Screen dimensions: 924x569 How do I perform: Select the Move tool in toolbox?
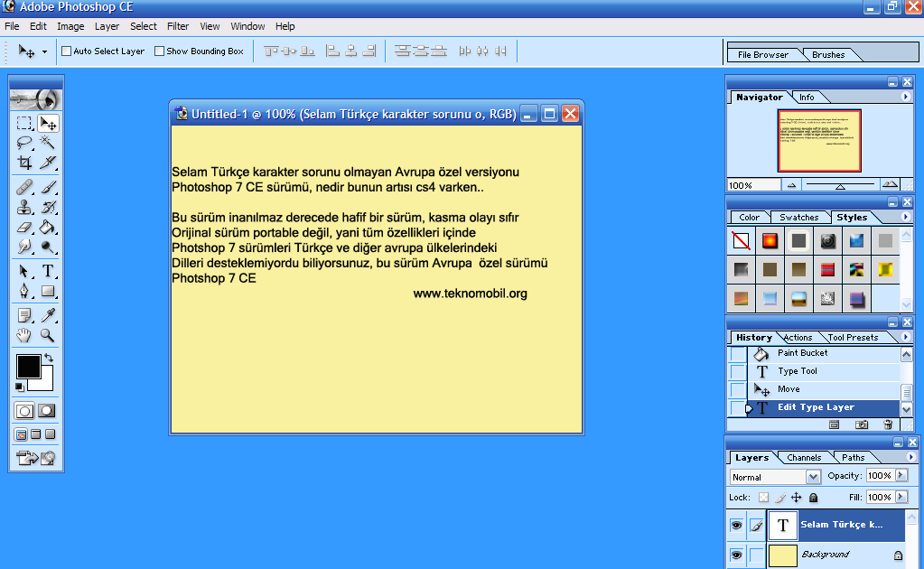coord(48,123)
